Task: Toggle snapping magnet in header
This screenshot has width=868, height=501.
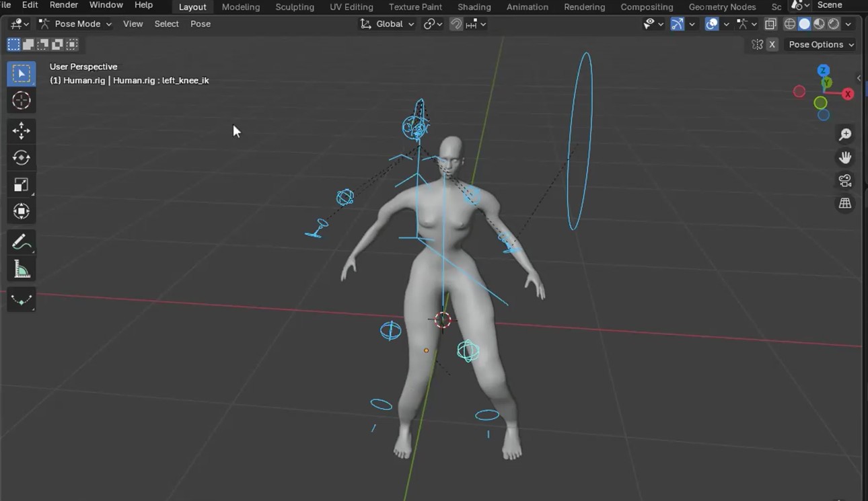Action: [456, 24]
